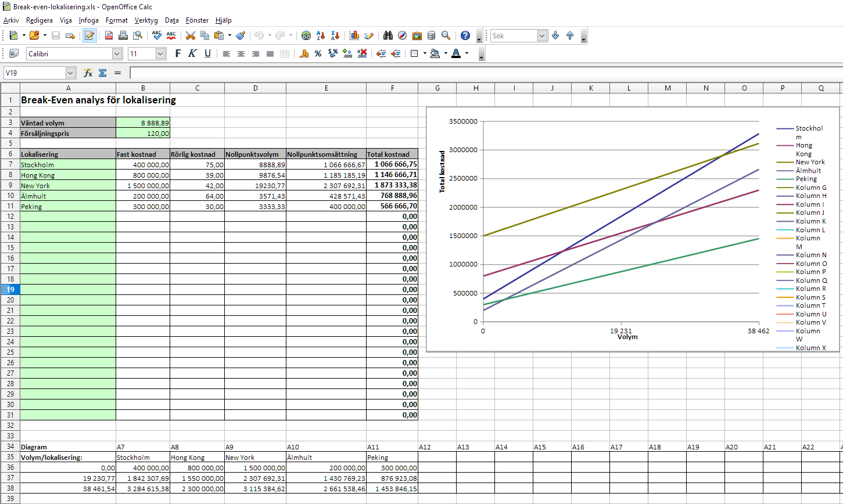Select Format Paintbrush tool

241,35
